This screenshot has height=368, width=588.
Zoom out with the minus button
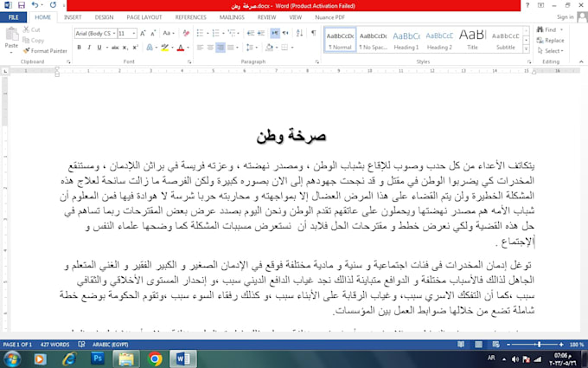click(x=508, y=345)
